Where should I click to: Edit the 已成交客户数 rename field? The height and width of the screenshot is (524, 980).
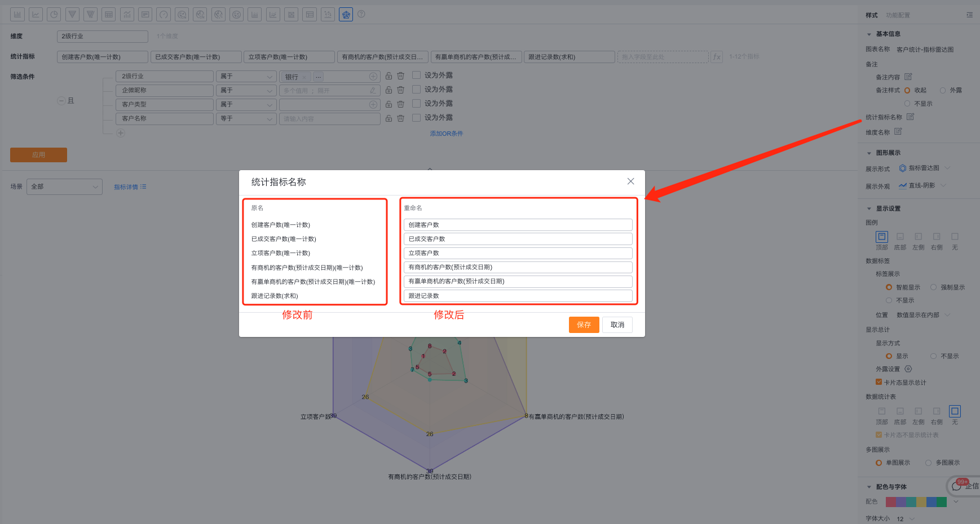[x=518, y=239]
